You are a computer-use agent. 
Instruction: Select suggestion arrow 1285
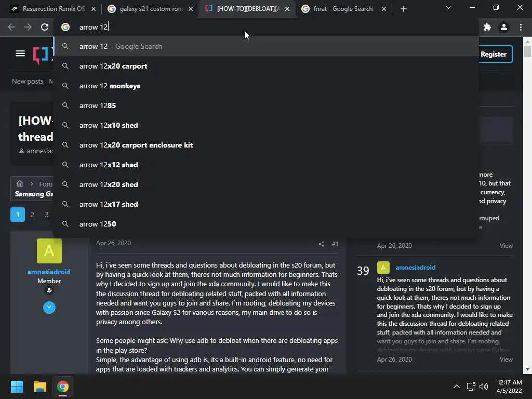click(266, 105)
